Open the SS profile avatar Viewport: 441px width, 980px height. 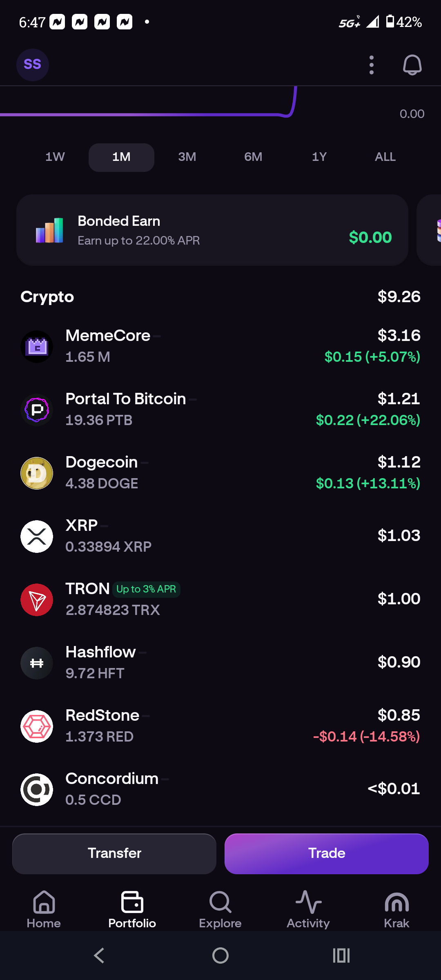33,65
